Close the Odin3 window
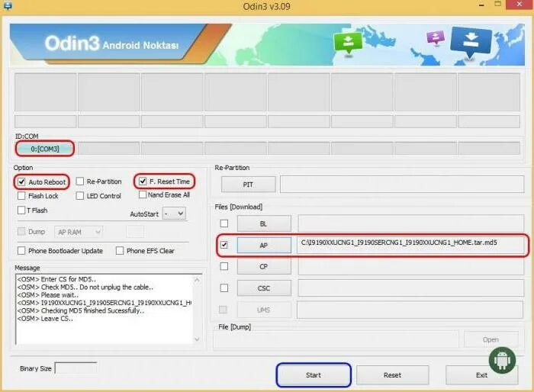This screenshot has height=392, width=534. pos(520,5)
